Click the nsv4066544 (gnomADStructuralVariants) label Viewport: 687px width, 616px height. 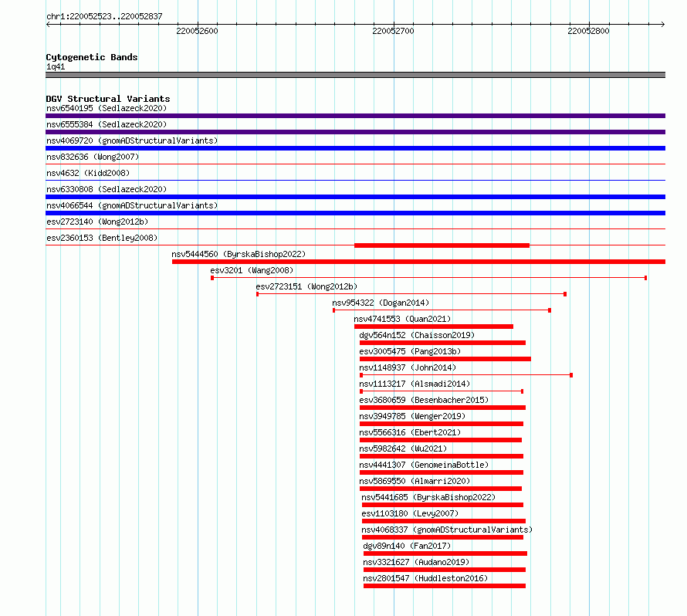click(132, 205)
